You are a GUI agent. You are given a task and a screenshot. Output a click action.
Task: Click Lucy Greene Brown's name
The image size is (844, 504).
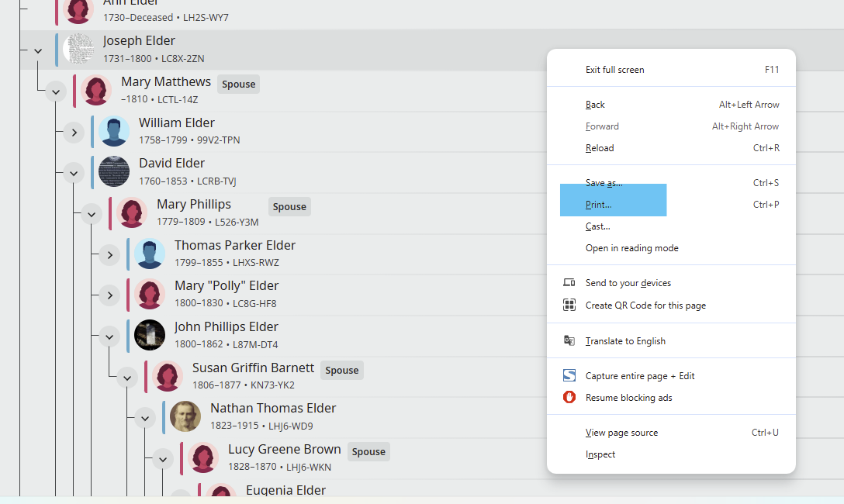(x=284, y=449)
